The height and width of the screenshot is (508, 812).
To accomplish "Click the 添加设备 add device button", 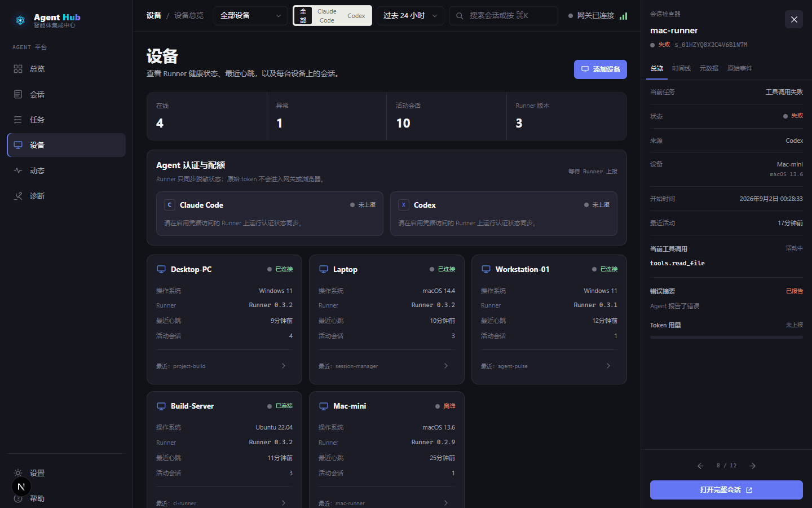I will (601, 69).
